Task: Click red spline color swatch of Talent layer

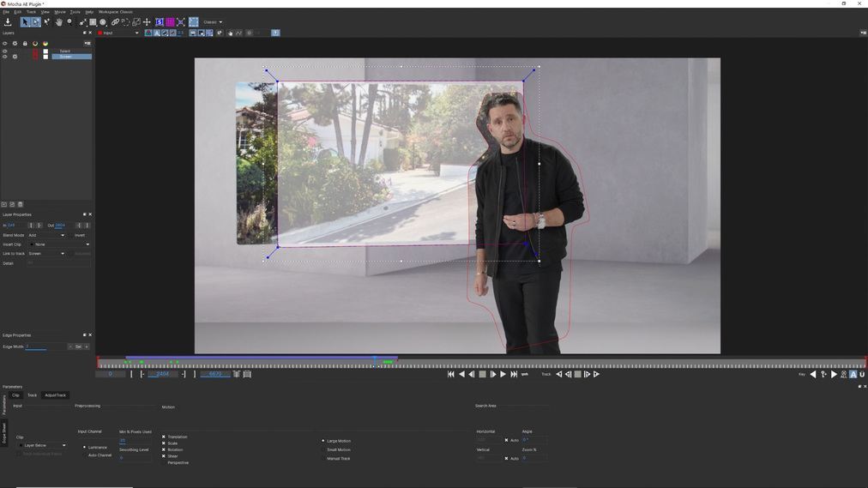Action: [x=35, y=51]
